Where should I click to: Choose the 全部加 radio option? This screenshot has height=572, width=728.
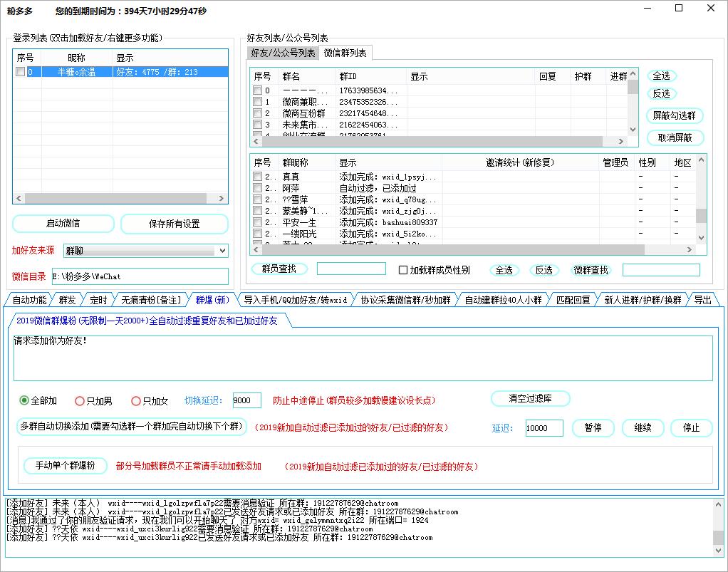tap(24, 401)
